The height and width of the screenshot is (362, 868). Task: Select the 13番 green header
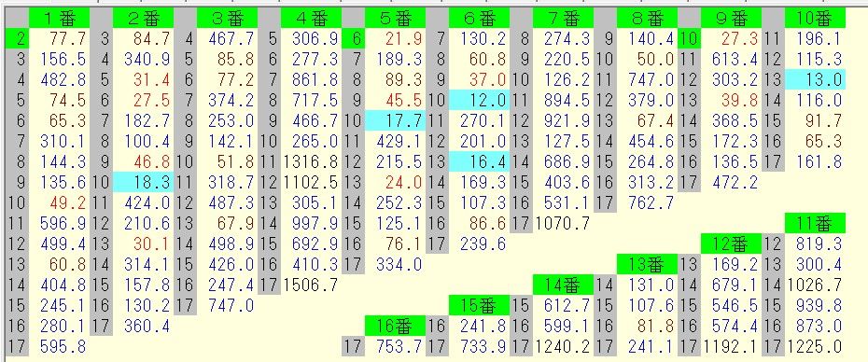pyautogui.click(x=647, y=265)
